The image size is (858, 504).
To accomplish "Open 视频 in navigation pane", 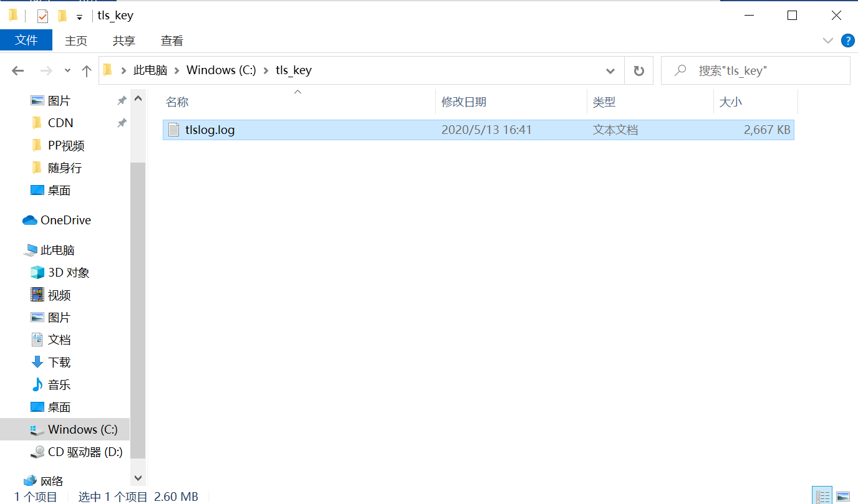I will [59, 295].
